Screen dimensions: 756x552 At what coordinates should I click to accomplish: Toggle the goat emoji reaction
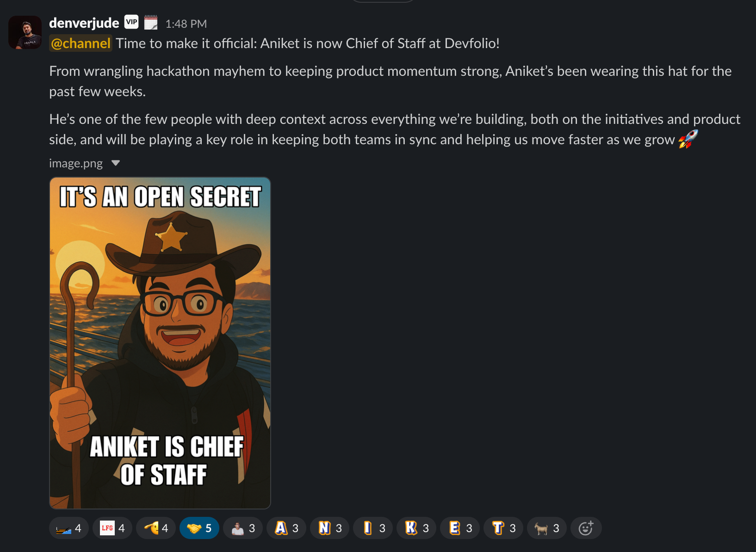[x=546, y=528]
